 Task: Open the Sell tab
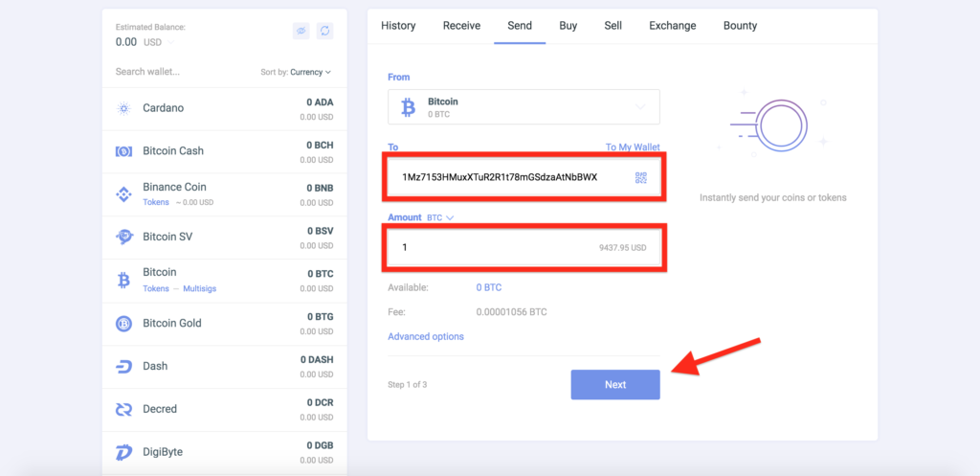(613, 26)
